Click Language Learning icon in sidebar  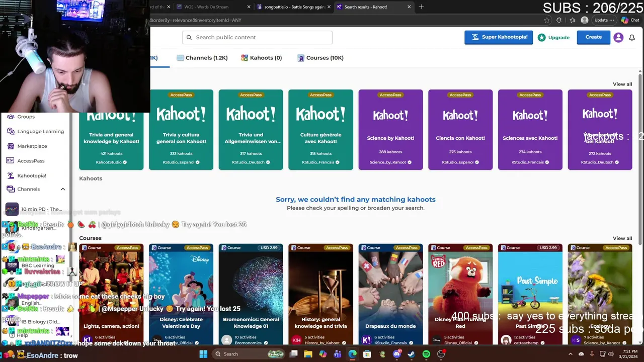tap(10, 131)
